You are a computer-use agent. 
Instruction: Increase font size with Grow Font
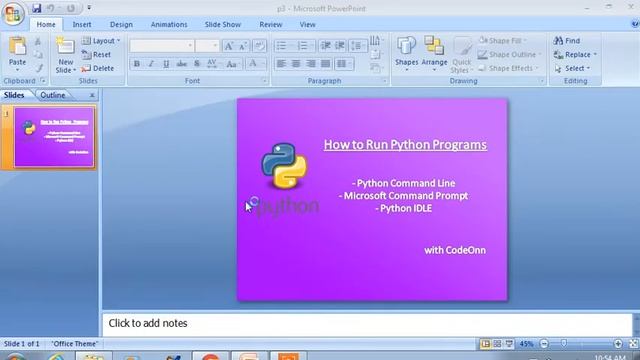click(229, 46)
